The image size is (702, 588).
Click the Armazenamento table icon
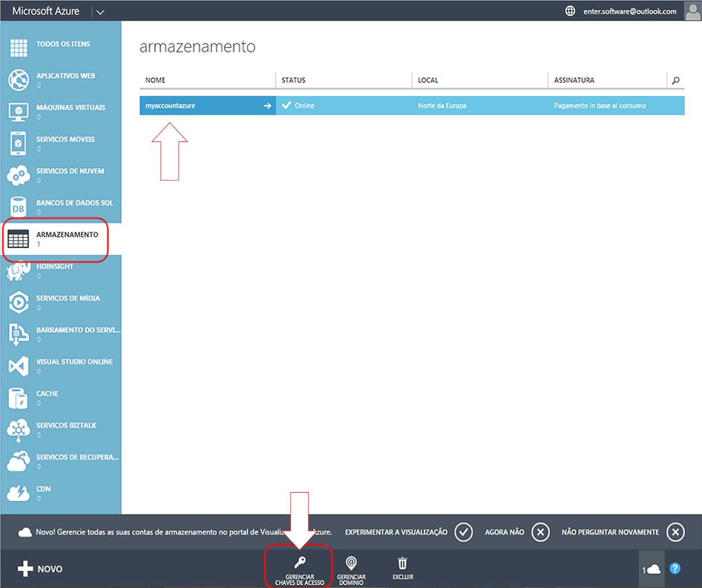click(18, 239)
